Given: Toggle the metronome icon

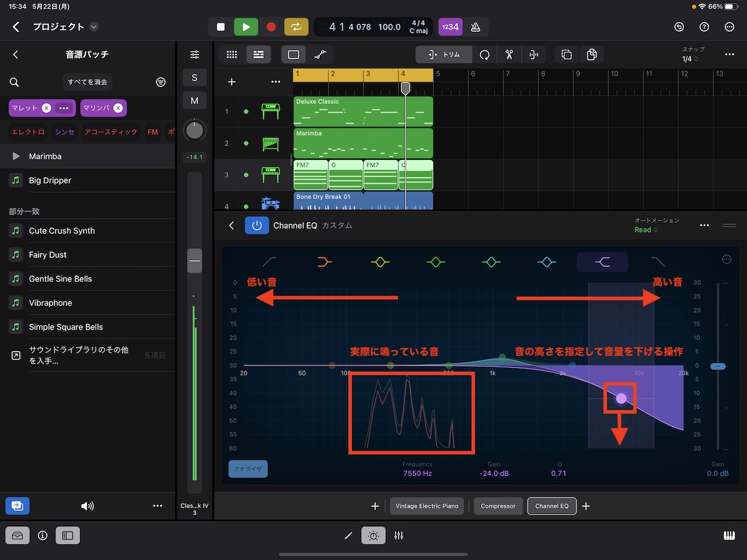Looking at the screenshot, I should coord(476,27).
